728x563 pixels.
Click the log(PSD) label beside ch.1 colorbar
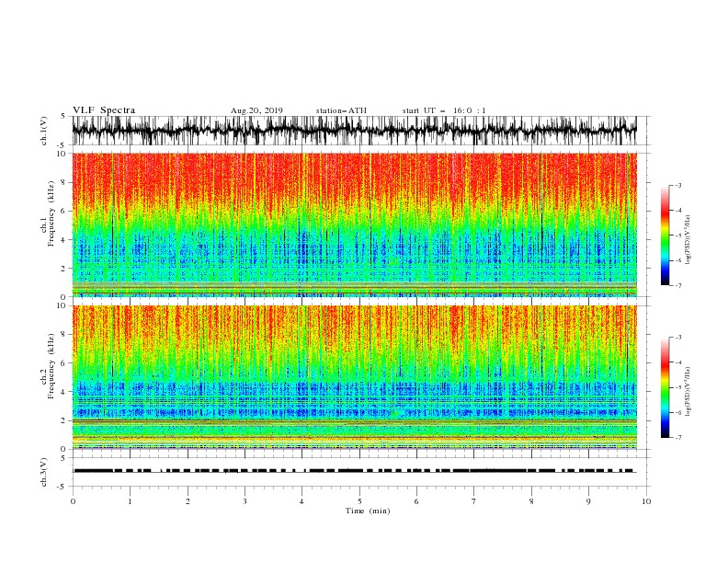point(688,240)
